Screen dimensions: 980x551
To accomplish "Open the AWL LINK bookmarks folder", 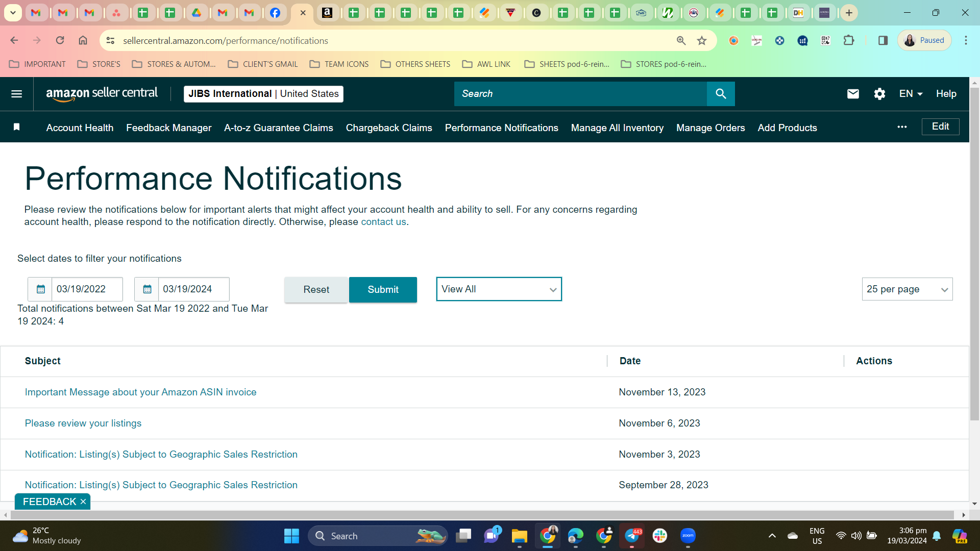I will point(486,64).
